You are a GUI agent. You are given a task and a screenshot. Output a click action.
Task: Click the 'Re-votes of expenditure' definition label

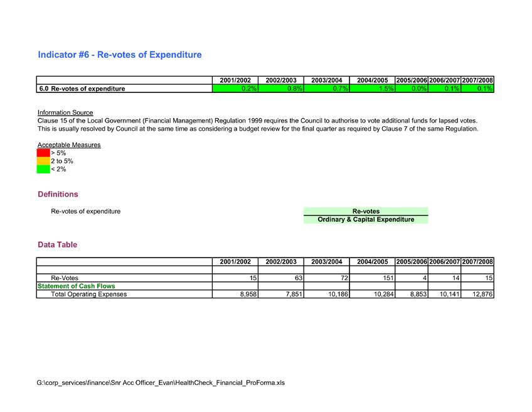tap(85, 211)
